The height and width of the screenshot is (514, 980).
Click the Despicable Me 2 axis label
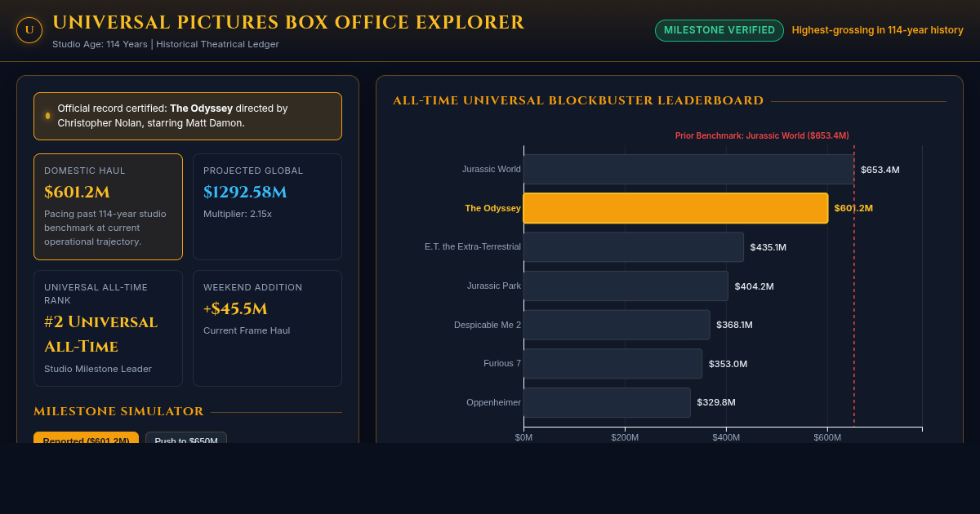click(488, 325)
